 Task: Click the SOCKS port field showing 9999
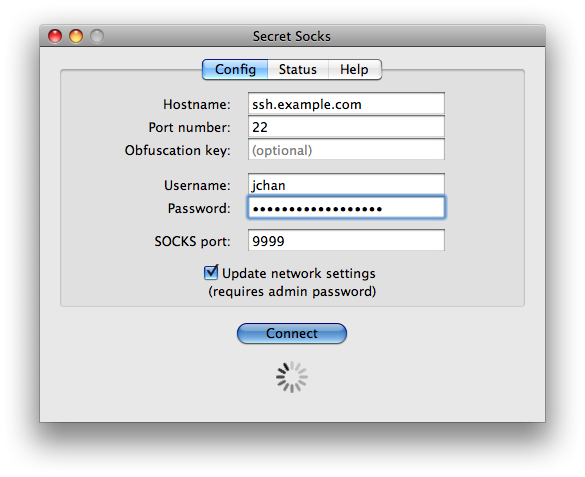[x=346, y=241]
